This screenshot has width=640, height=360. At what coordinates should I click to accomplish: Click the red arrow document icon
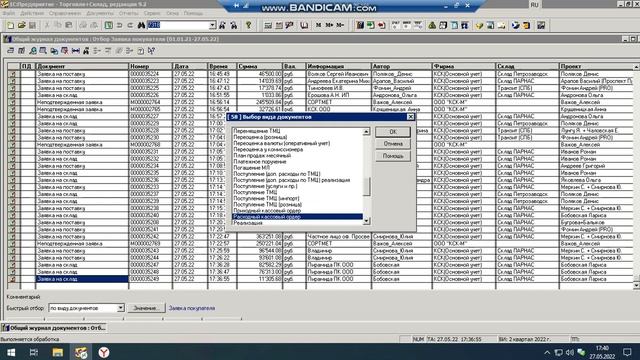pos(382,25)
